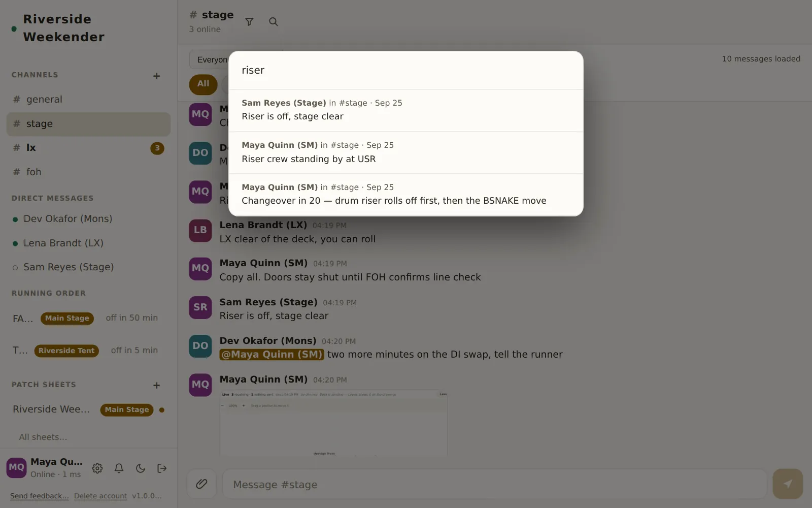Open the #lx channel with unread badge

(88, 148)
